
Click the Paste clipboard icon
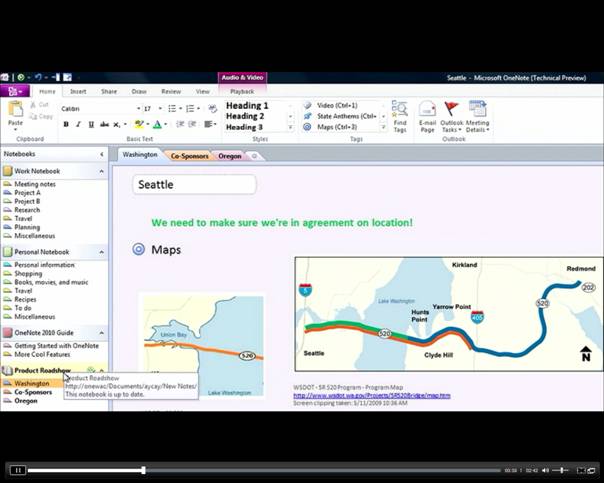pos(15,109)
